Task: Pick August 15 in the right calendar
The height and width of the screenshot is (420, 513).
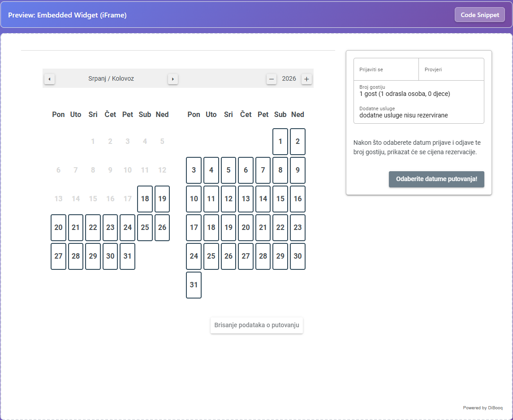Action: (x=280, y=199)
